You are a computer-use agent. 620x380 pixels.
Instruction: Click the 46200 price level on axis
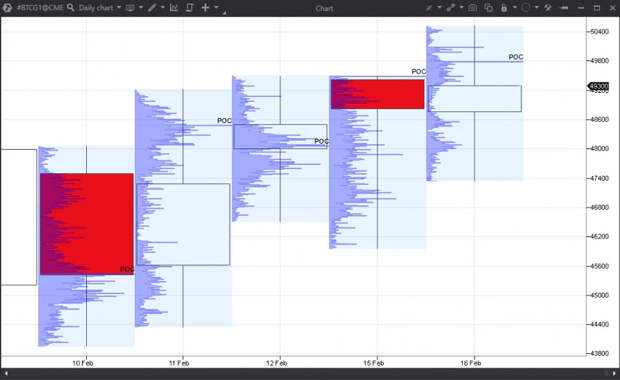599,236
